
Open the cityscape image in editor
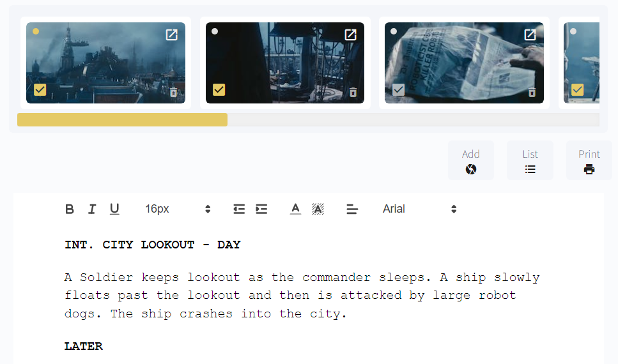click(x=171, y=34)
